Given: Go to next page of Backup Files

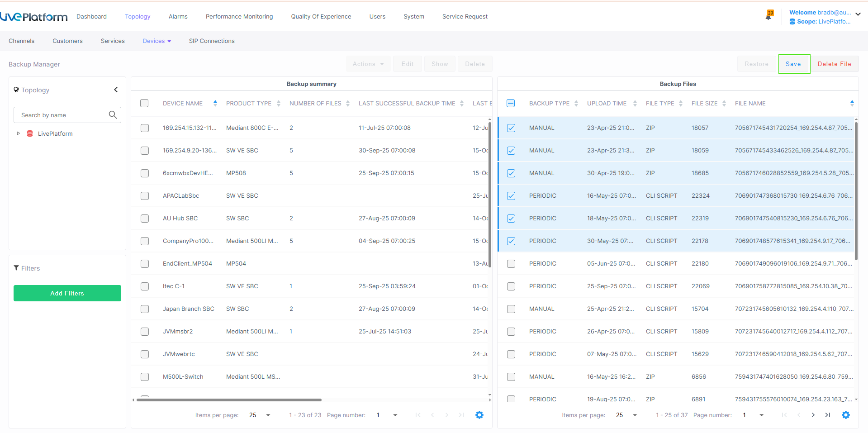Looking at the screenshot, I should (813, 415).
